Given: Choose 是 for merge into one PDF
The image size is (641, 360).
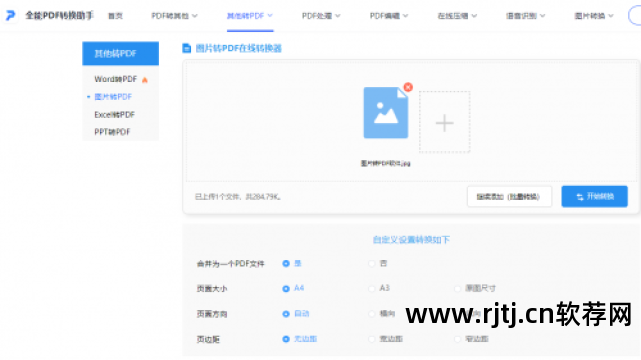Looking at the screenshot, I should click(292, 264).
